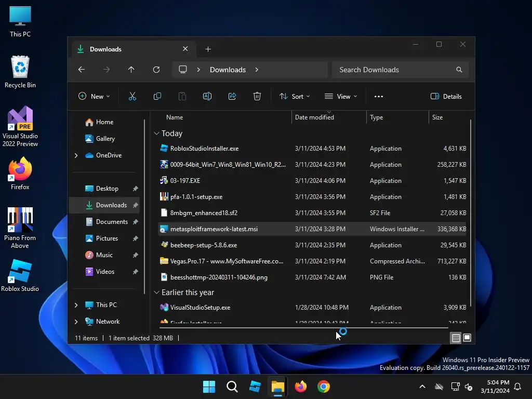Click Downloads breadcrumb in address bar
Viewport: 532px width, 399px height.
tap(228, 70)
